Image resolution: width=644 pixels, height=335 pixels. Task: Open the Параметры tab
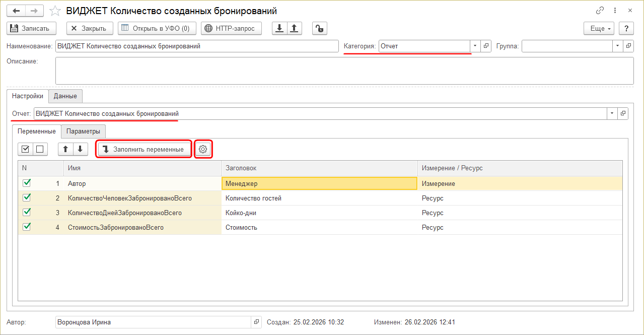click(x=83, y=131)
